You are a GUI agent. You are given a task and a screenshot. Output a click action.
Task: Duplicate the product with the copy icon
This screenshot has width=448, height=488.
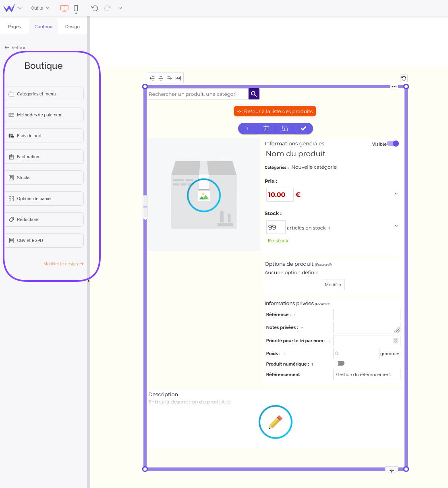(x=285, y=128)
